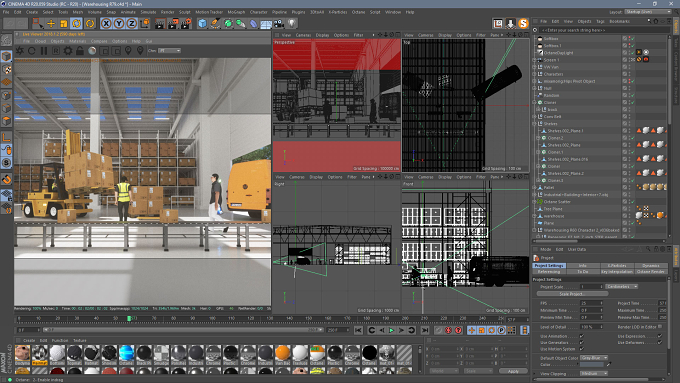Toggle the Use Expression checkbox
Viewport: 680px width, 383px height.
point(660,336)
